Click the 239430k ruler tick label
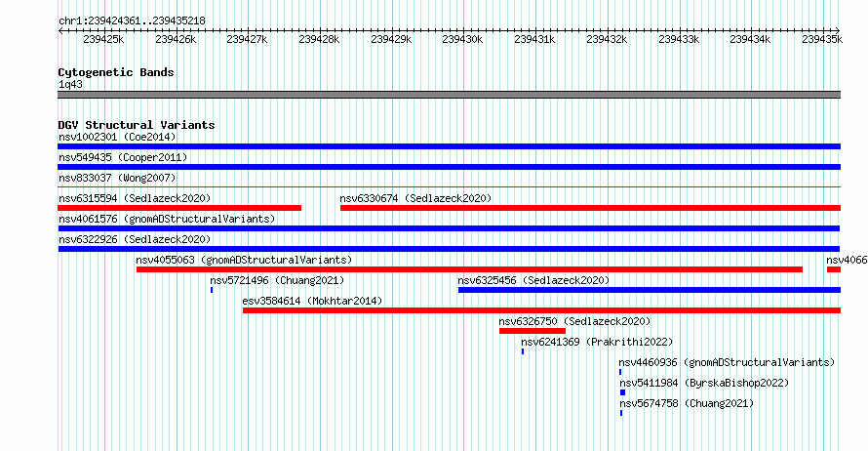This screenshot has height=451, width=868. tap(462, 39)
